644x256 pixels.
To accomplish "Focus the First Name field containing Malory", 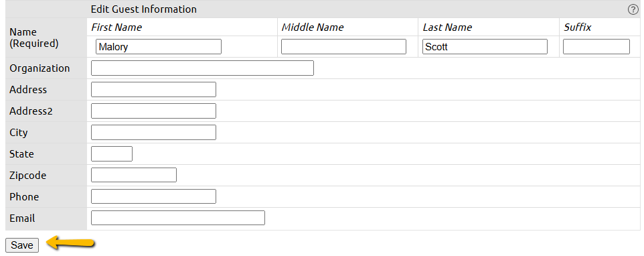I will pyautogui.click(x=159, y=47).
